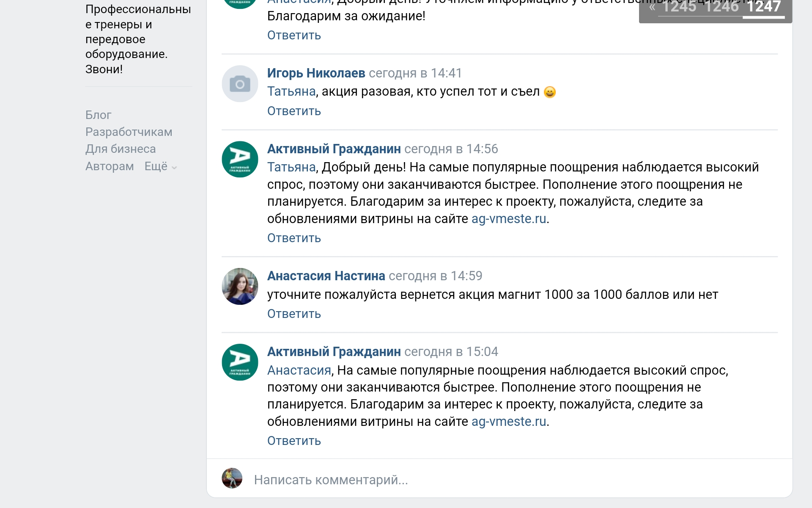Screen dimensions: 812x508
Task: Open Активный Гражданин avatar on 15:04 comment
Action: pos(240,362)
